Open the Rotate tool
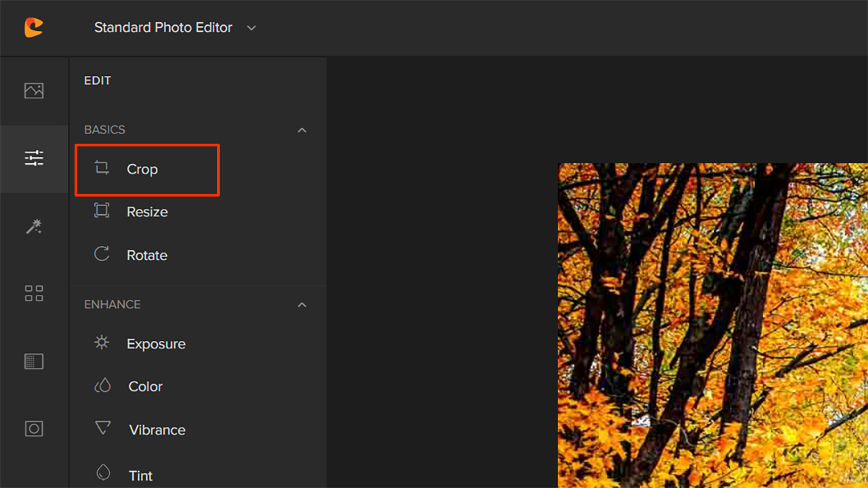The width and height of the screenshot is (868, 488). [146, 256]
